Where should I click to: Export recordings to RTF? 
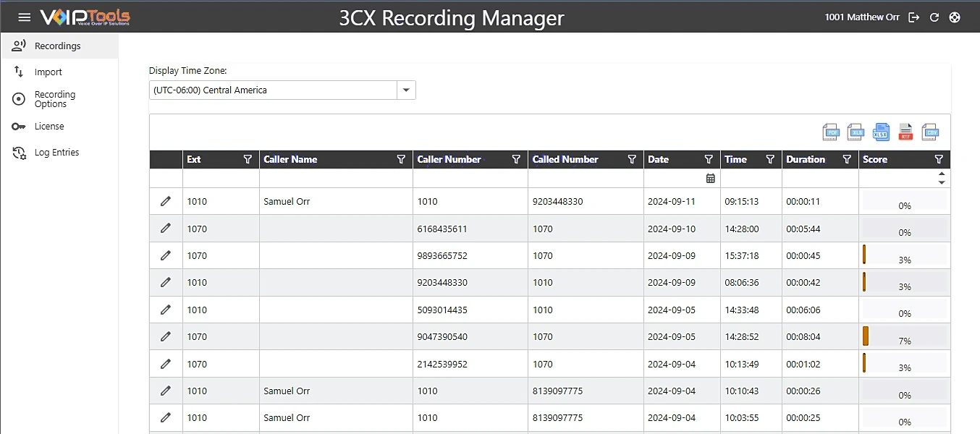[x=905, y=132]
